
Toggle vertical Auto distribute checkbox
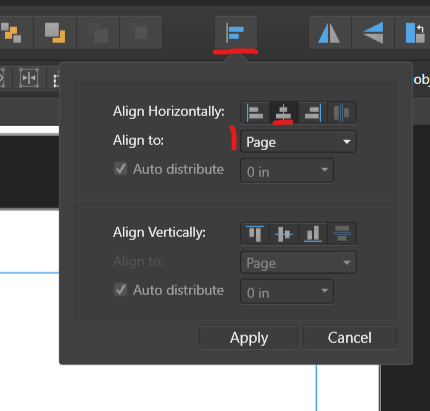pos(120,290)
